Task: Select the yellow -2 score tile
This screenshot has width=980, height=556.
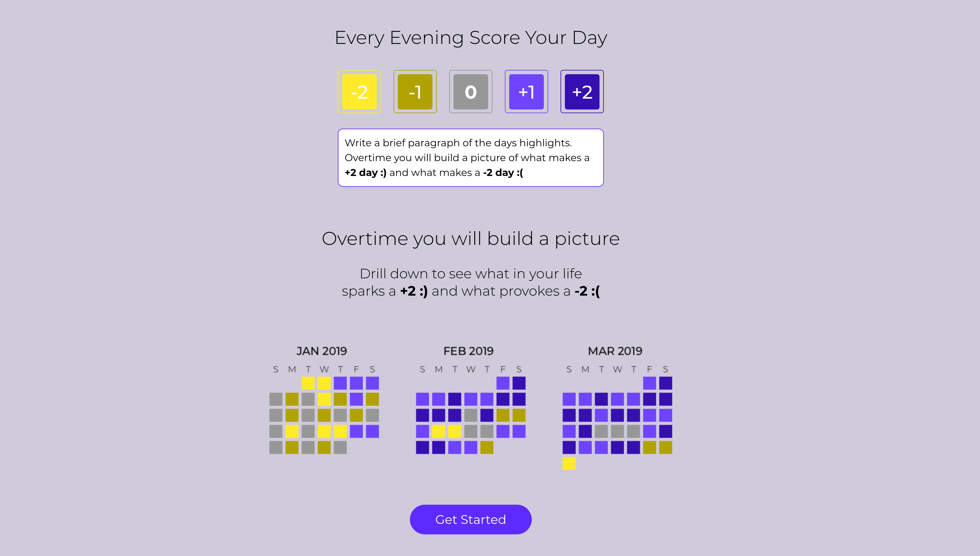Action: (x=359, y=92)
